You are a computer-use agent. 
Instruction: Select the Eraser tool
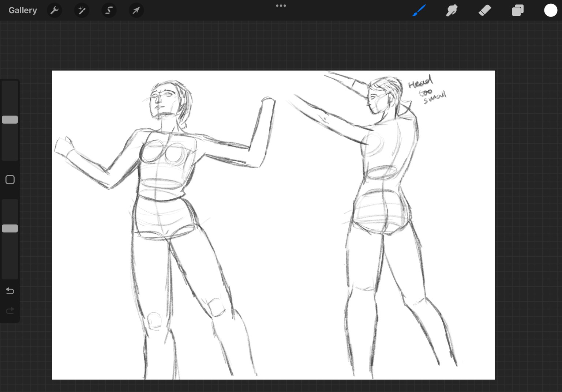(x=485, y=10)
